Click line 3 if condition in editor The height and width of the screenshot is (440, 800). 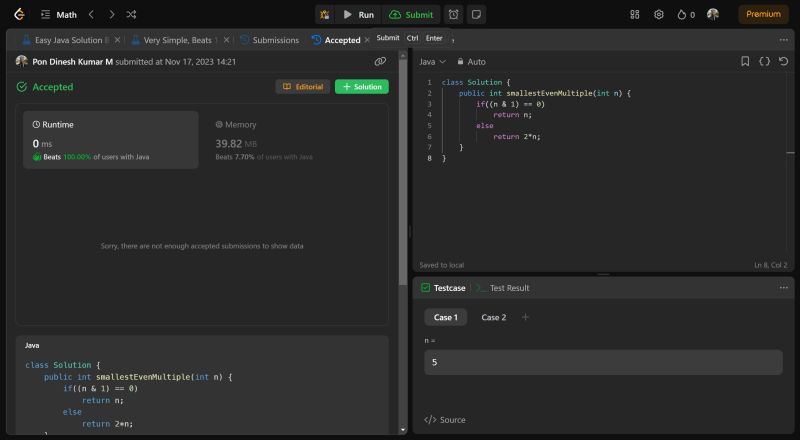510,104
